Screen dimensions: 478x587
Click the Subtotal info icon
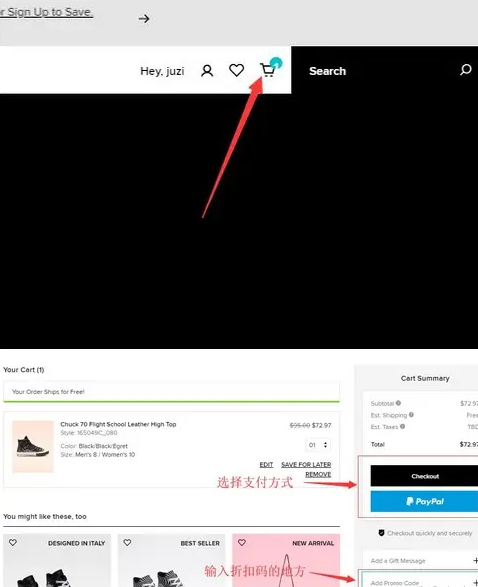pos(398,403)
